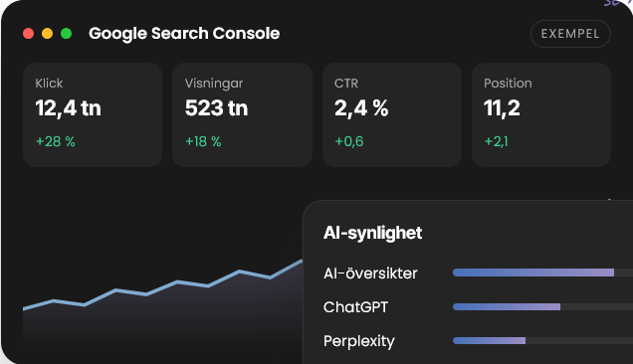The image size is (633, 364).
Task: Click the yellow minimize window dot
Action: [47, 34]
